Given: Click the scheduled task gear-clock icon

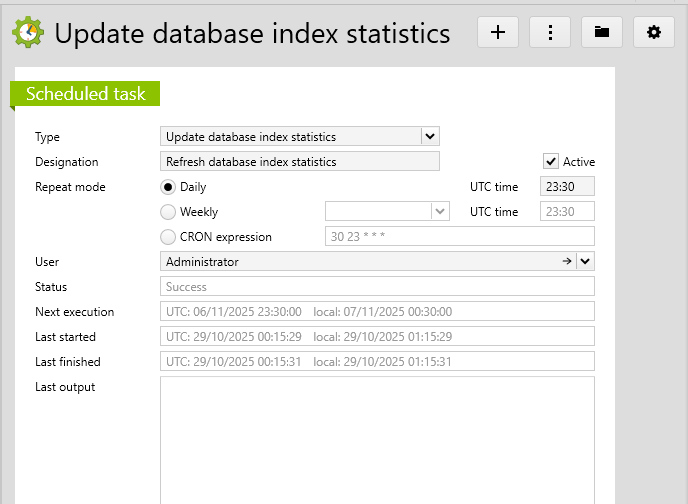Looking at the screenshot, I should (x=28, y=33).
